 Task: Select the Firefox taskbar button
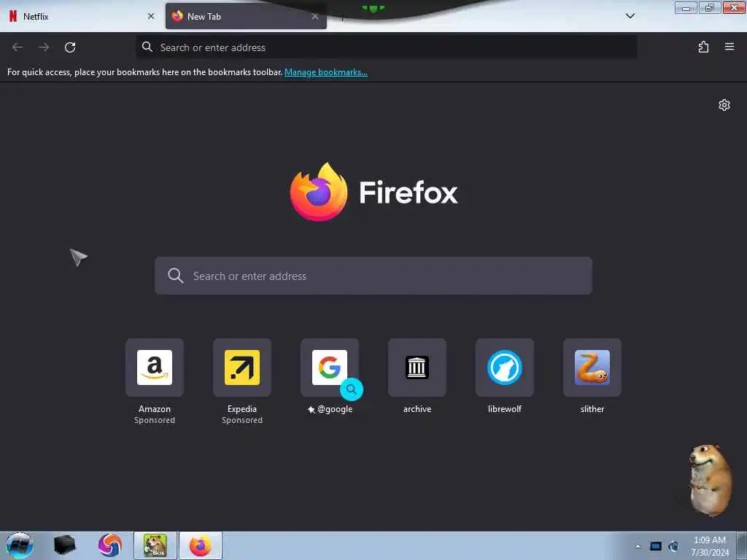[x=201, y=545]
